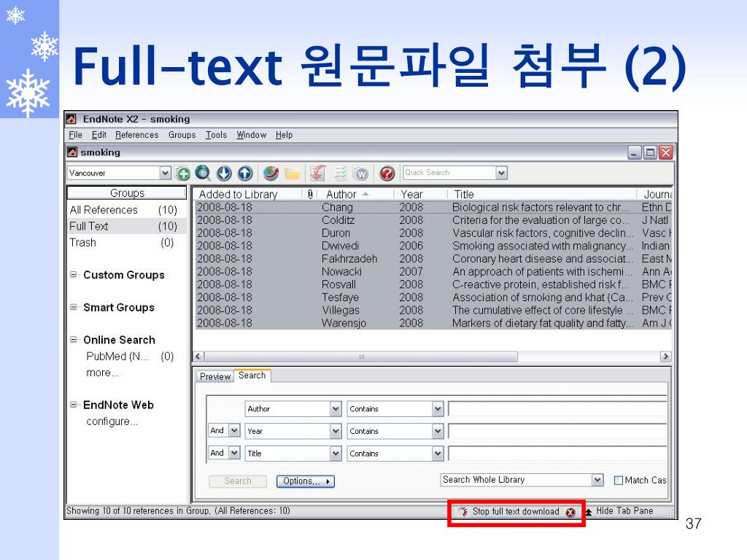Open the Contains dropdown on Title row
Screen dimensions: 747x560
pyautogui.click(x=438, y=454)
